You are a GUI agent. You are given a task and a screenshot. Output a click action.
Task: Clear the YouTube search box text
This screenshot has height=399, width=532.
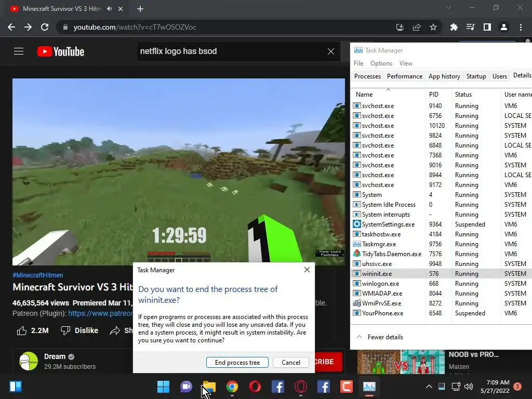(x=331, y=51)
